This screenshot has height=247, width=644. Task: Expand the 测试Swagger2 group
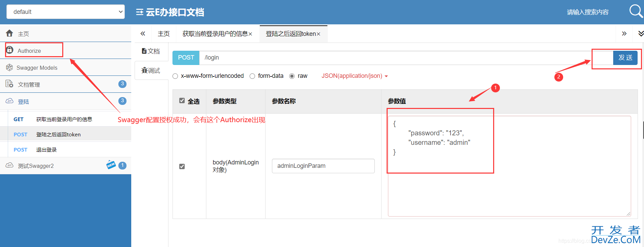(36, 166)
